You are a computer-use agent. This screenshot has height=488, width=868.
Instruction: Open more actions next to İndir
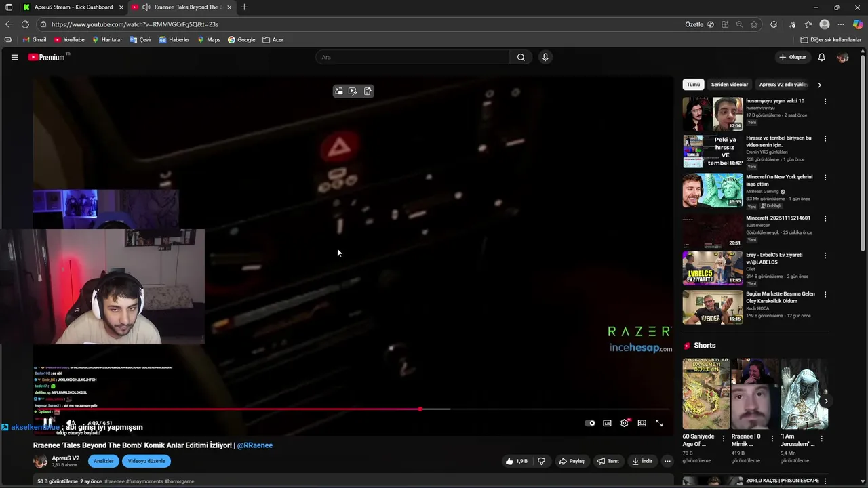(x=667, y=461)
